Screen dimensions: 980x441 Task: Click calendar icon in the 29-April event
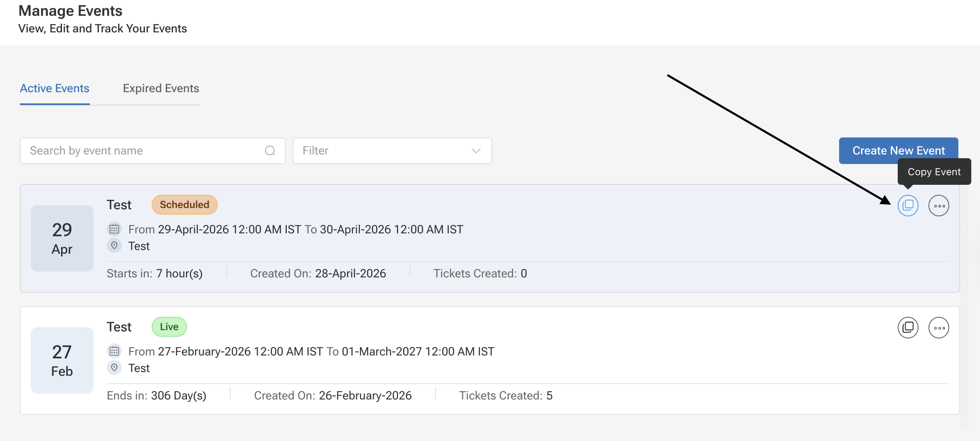(114, 229)
